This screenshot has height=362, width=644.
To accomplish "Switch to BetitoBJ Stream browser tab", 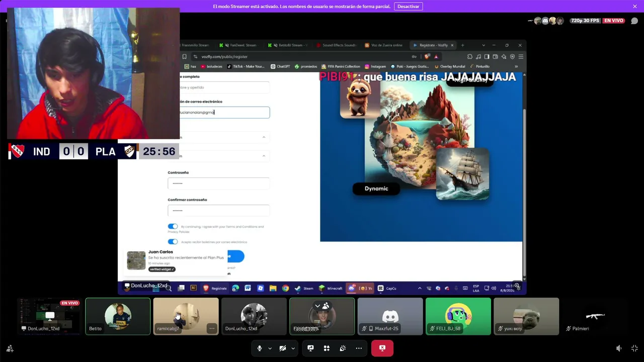I will coord(288,45).
